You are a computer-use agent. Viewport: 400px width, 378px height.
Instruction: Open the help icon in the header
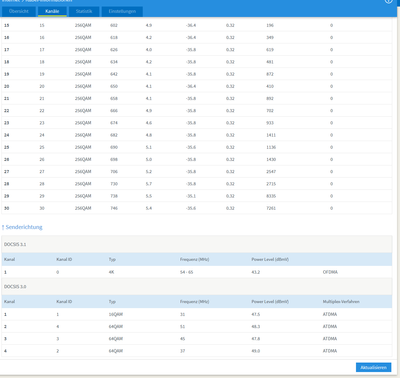click(388, 1)
